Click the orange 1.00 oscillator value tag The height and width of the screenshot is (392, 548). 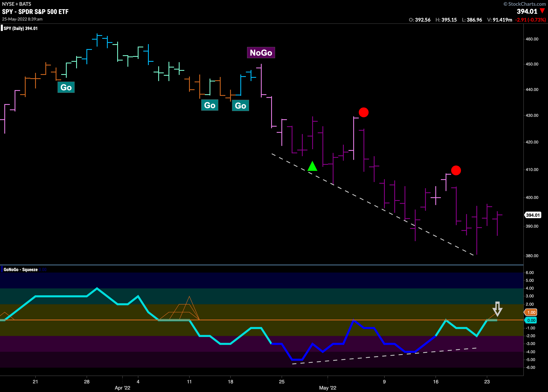click(531, 312)
